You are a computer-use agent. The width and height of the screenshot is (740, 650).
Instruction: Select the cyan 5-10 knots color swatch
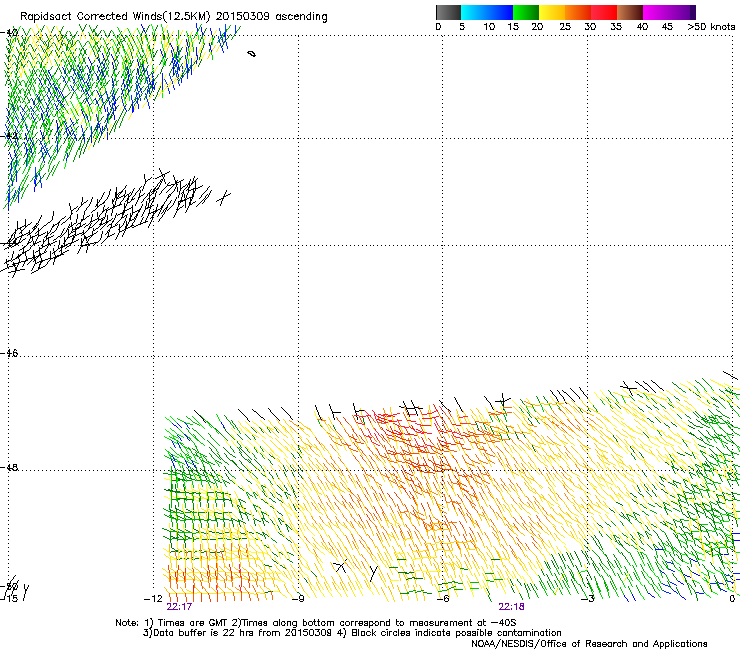[473, 12]
